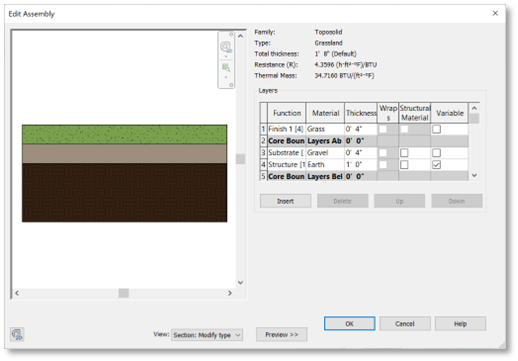Click the preview pane's scroll down arrow
This screenshot has width=518, height=361.
point(240,282)
